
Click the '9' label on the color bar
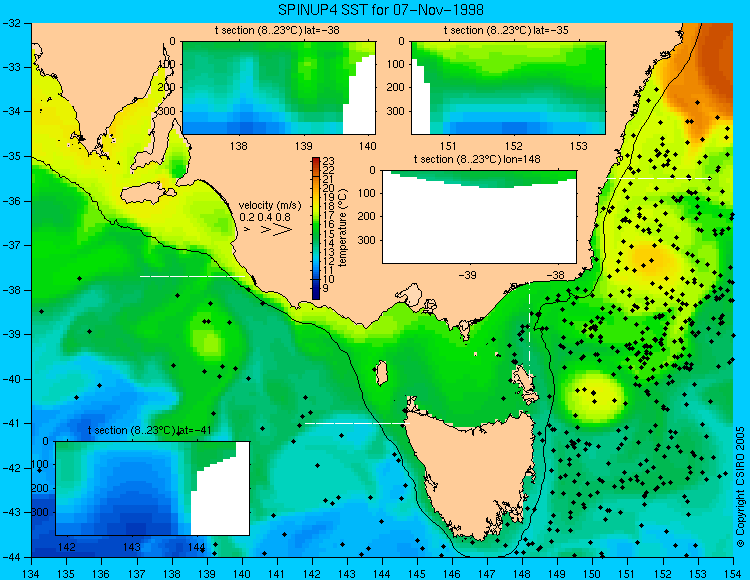coord(326,288)
